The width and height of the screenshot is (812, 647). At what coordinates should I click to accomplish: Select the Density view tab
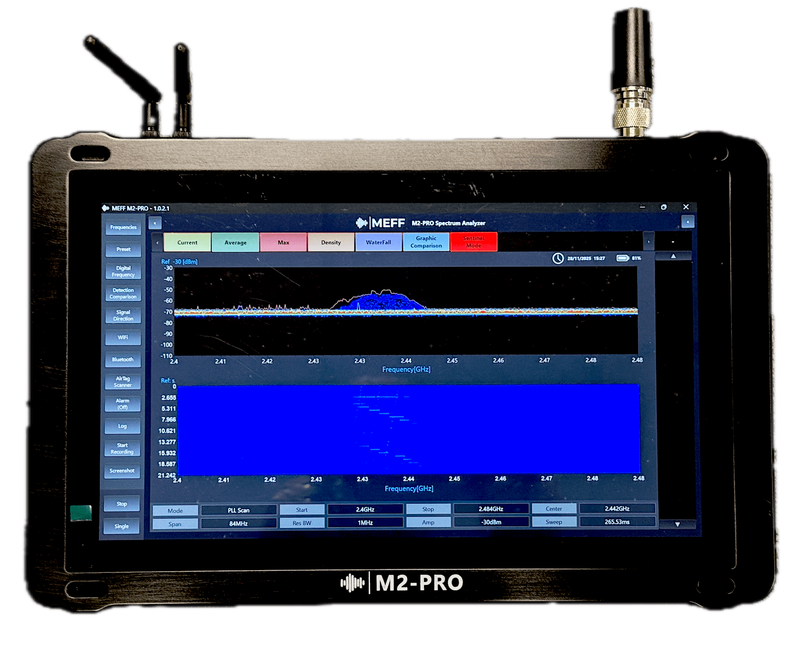click(330, 243)
